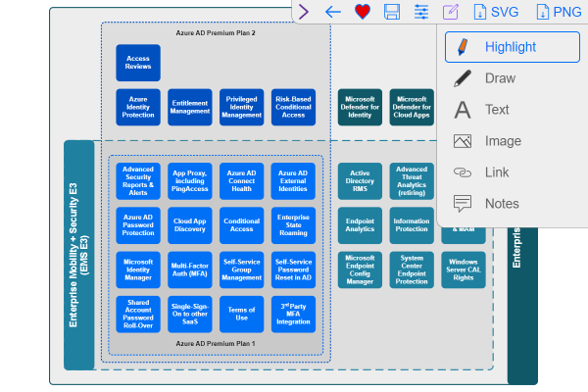Choose the Text annotation option
Image resolution: width=588 pixels, height=392 pixels.
(513, 110)
